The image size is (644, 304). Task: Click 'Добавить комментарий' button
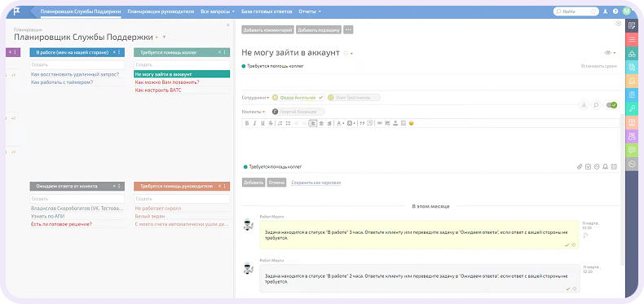tap(267, 30)
